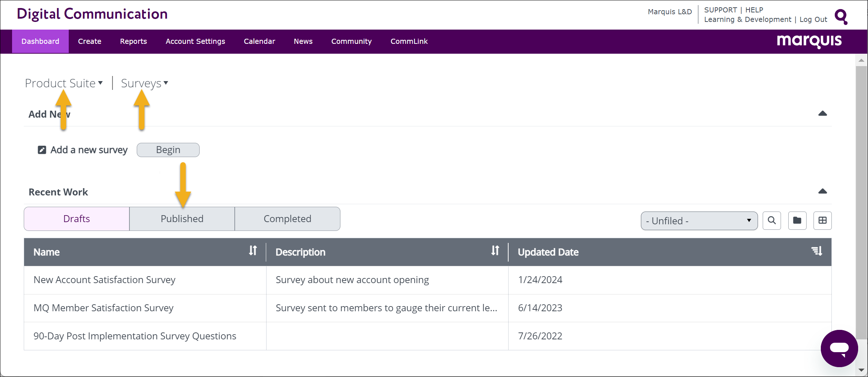868x377 pixels.
Task: Click the grid view icon button
Action: pos(822,221)
